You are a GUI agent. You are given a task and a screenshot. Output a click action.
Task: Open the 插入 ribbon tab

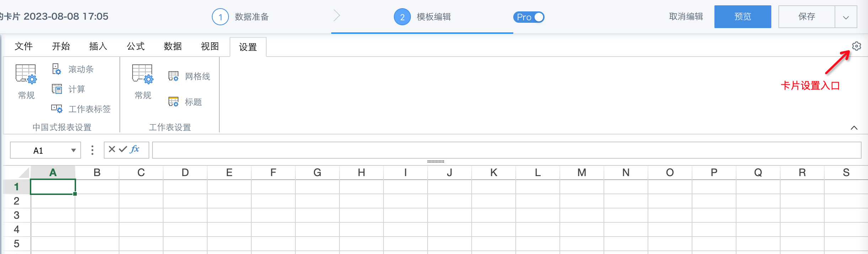98,46
